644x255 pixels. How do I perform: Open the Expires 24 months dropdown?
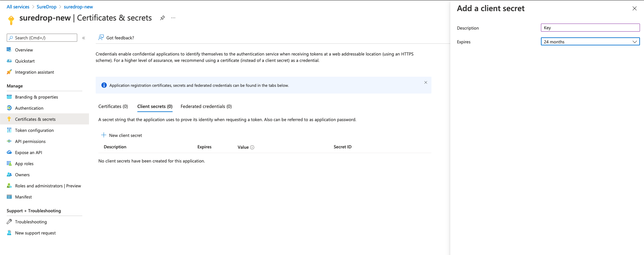tap(590, 42)
